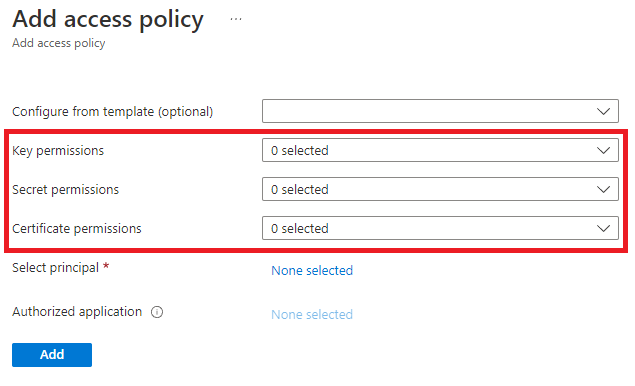Screen dimensions: 635x386
Task: Click the Key permissions chevron arrow
Action: click(603, 150)
